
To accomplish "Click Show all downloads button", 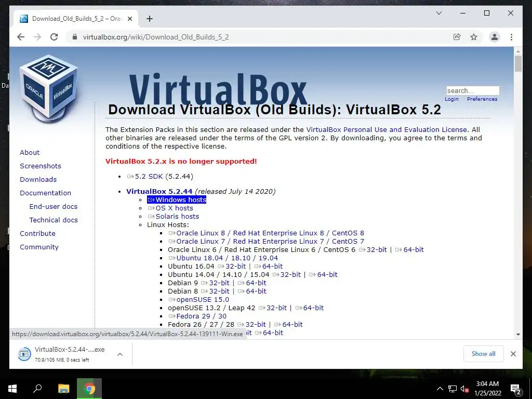I will [484, 354].
